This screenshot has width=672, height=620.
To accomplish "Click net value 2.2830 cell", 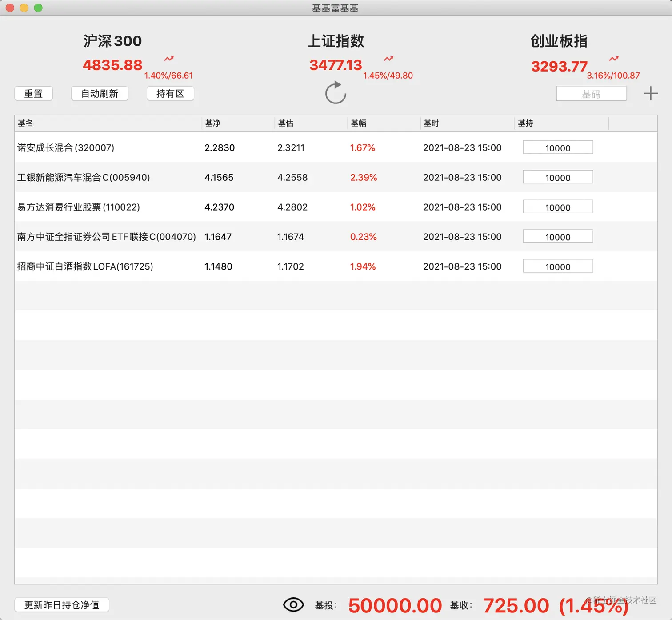I will pyautogui.click(x=220, y=147).
